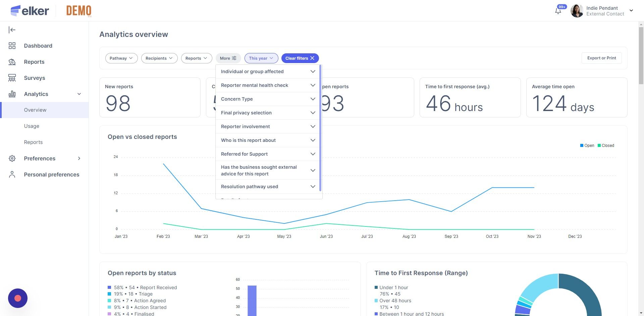Open the Reports filter dropdown
Image resolution: width=644 pixels, height=316 pixels.
pos(197,58)
